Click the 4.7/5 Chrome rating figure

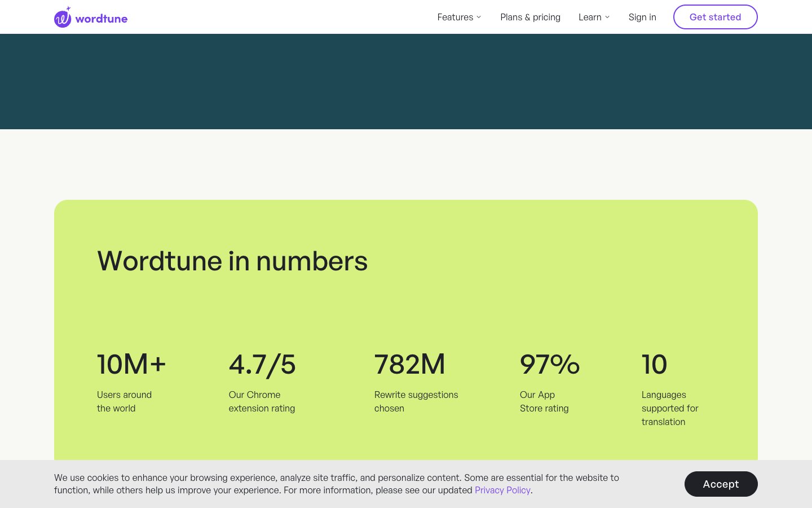click(x=262, y=364)
